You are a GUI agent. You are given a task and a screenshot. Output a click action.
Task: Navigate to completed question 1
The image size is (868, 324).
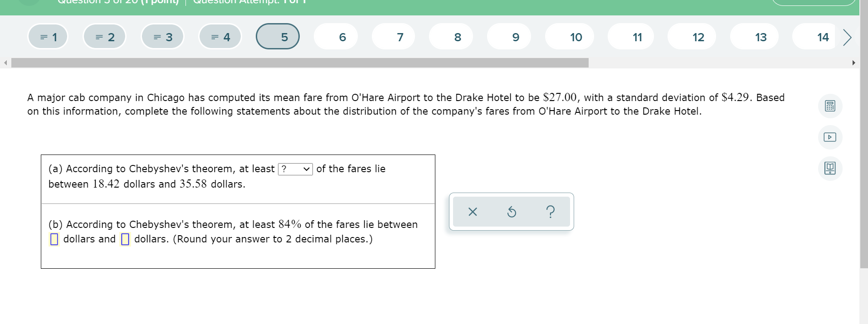click(x=47, y=36)
